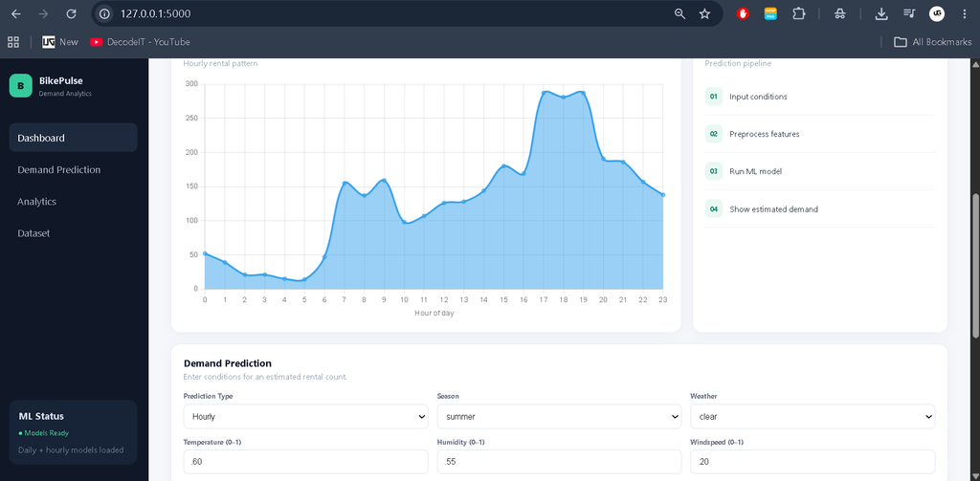Open the Chrome three-dot menu

[x=965, y=13]
